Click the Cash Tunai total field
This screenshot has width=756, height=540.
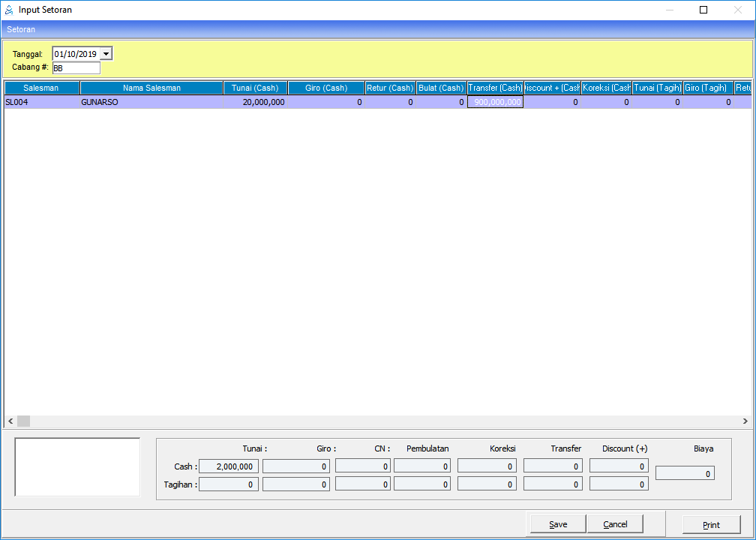[x=229, y=466]
